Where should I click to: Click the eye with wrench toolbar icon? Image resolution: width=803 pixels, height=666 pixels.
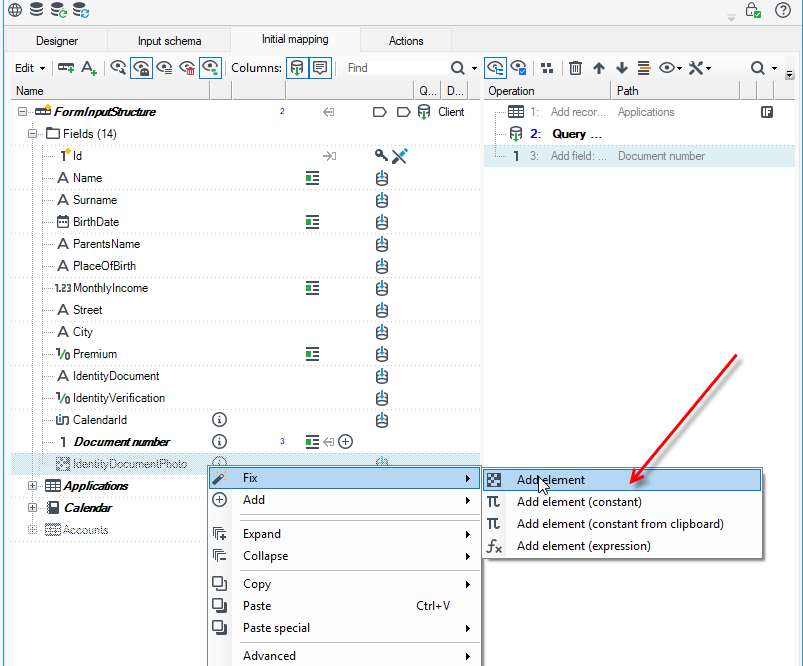pos(118,68)
